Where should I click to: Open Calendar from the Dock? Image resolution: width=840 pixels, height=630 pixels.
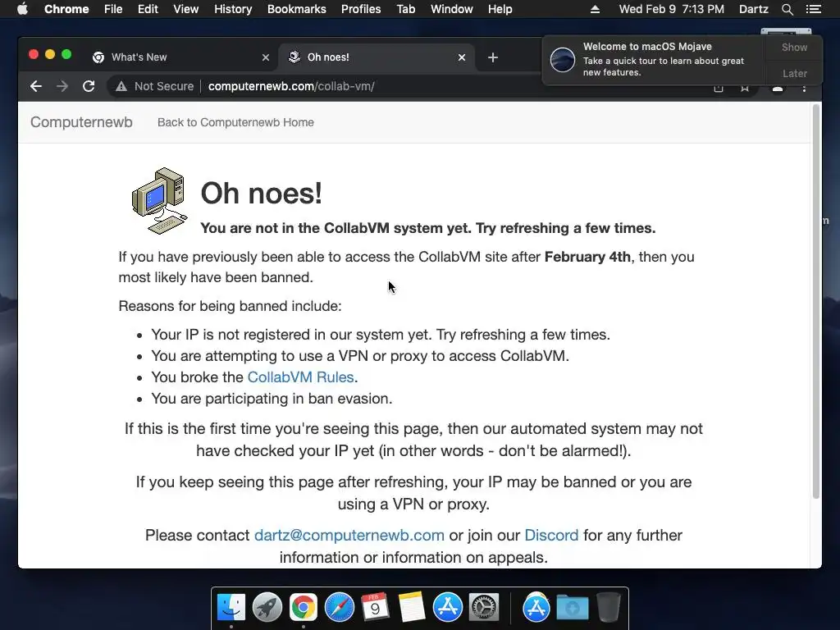(376, 607)
